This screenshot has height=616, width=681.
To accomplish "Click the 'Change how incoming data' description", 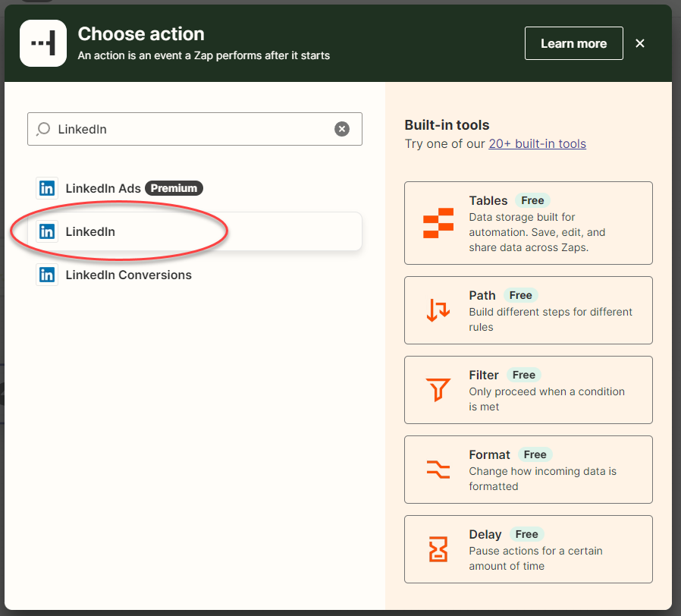I will (x=543, y=479).
